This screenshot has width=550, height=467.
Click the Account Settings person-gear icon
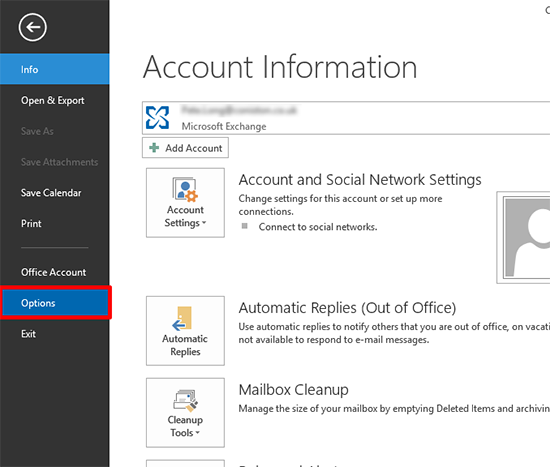[x=185, y=189]
